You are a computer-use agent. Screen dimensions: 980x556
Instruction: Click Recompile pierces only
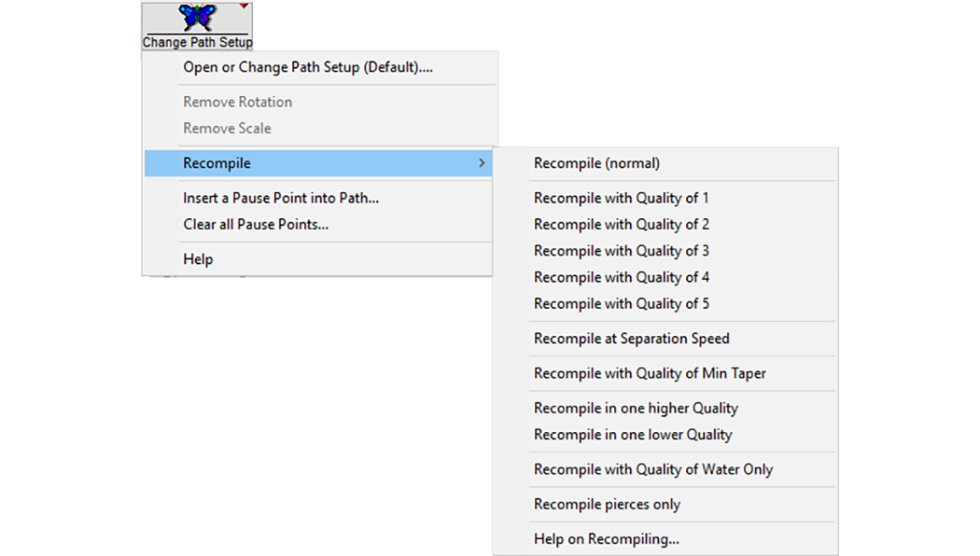[x=607, y=505]
